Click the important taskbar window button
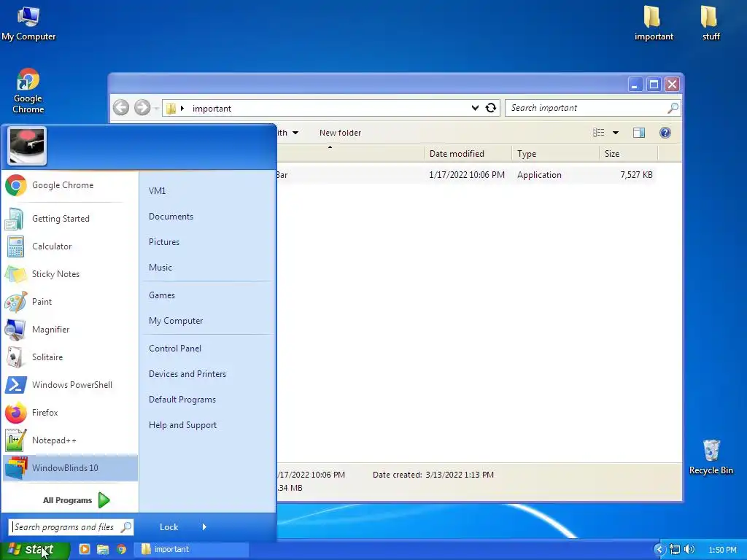The width and height of the screenshot is (747, 560). tap(190, 549)
